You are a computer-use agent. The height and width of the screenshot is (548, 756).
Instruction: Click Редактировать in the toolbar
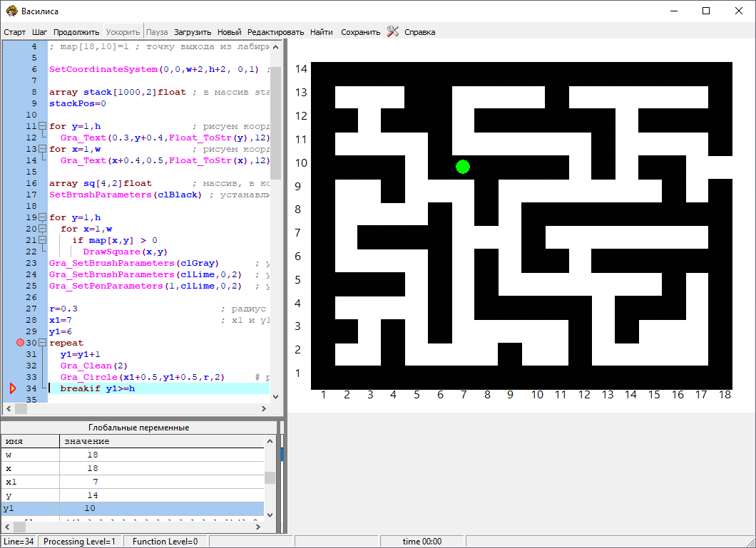[x=275, y=32]
